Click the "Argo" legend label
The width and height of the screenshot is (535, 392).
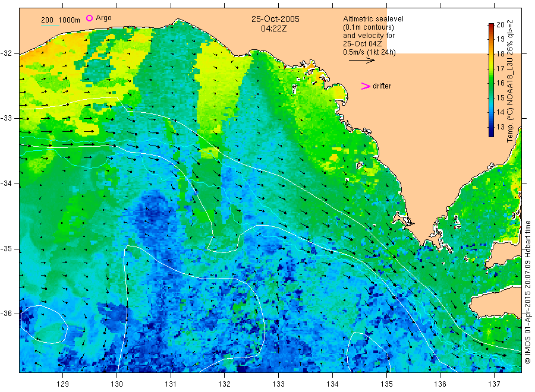103,18
